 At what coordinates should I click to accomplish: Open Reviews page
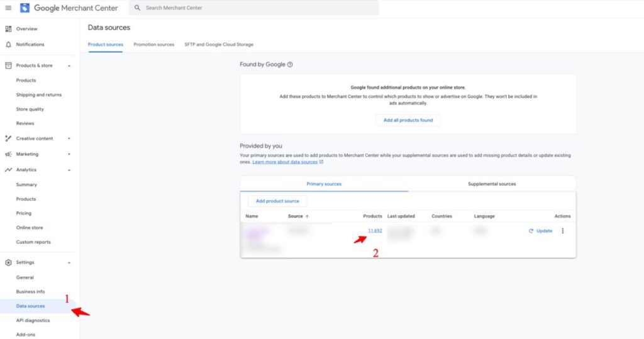pyautogui.click(x=25, y=123)
